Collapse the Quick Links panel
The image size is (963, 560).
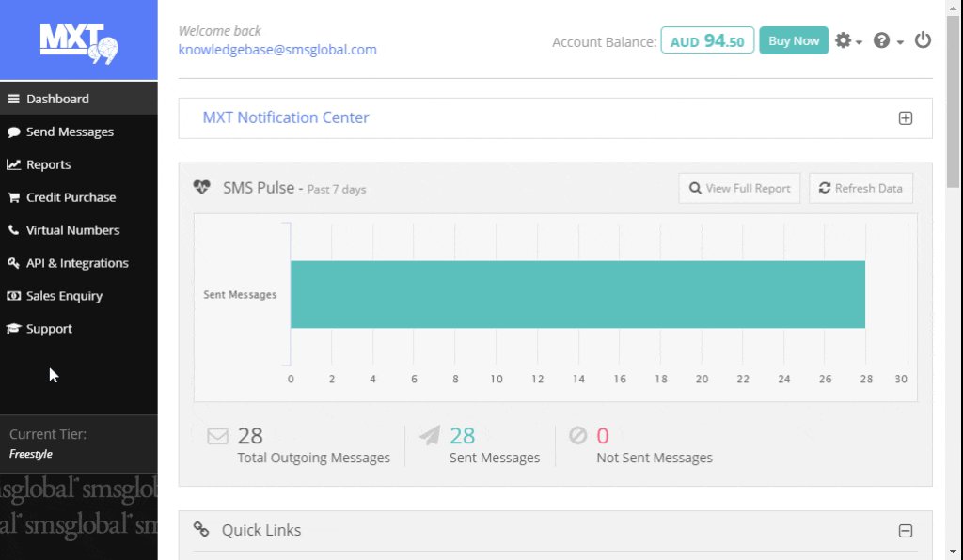tap(905, 531)
